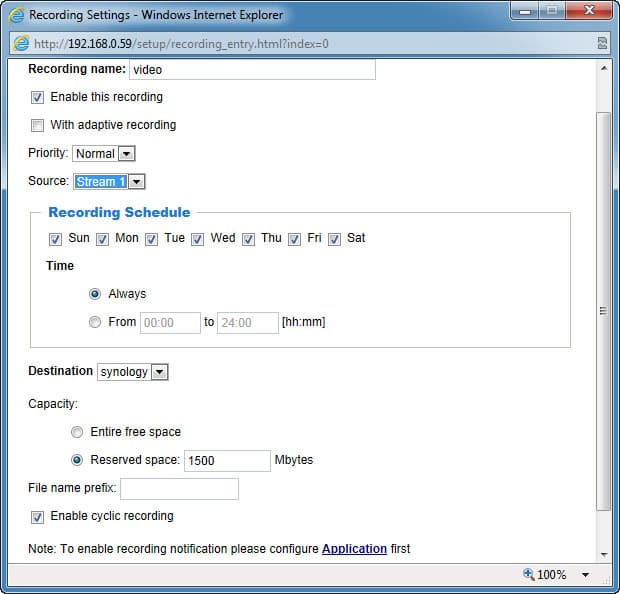Choose Entire free space capacity option
The image size is (620, 594).
tap(77, 432)
